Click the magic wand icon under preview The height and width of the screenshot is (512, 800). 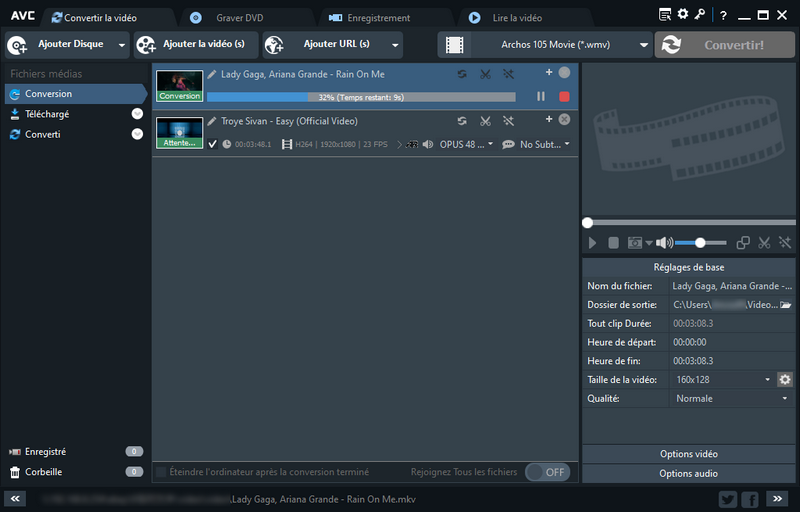pyautogui.click(x=785, y=243)
